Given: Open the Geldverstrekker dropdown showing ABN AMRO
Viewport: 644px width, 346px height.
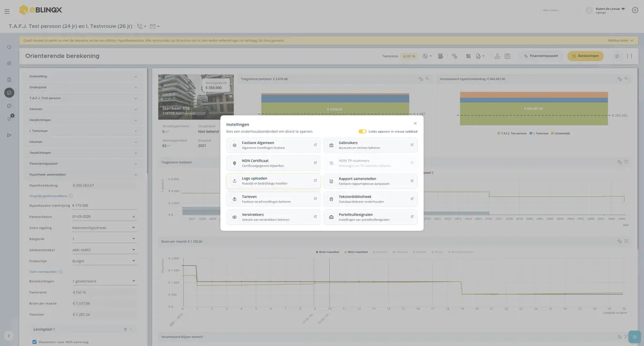Looking at the screenshot, I should click(x=104, y=250).
